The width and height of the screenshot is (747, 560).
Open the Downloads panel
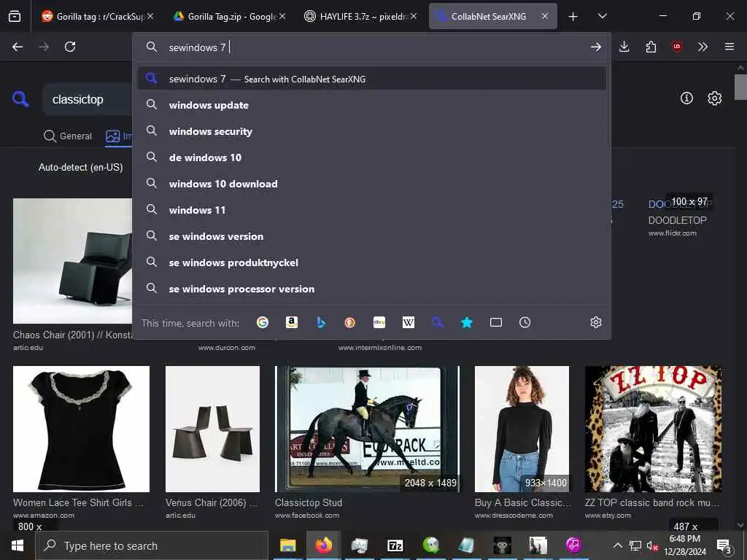(x=624, y=47)
